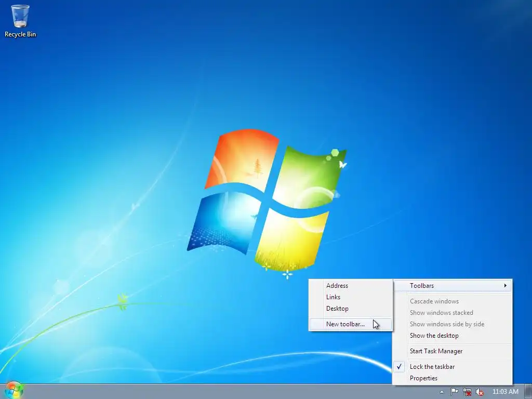Select Address in the Toolbars submenu
The height and width of the screenshot is (399, 532).
click(x=351, y=286)
